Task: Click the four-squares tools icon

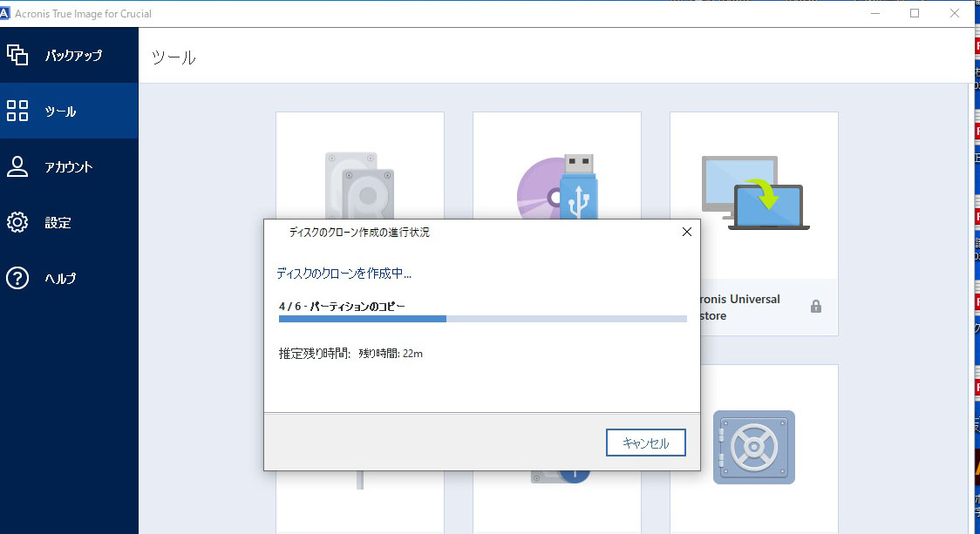Action: click(17, 111)
